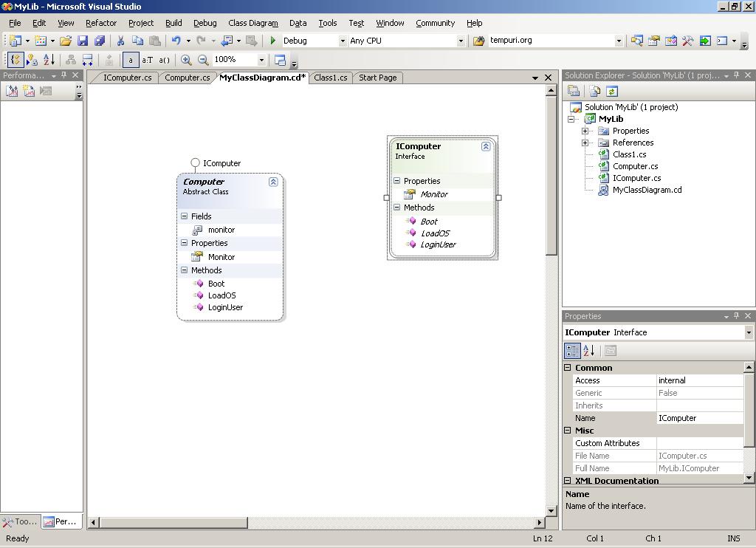Switch to the Computer.cs editor tab
Viewport: 756px width, 548px height.
[187, 78]
